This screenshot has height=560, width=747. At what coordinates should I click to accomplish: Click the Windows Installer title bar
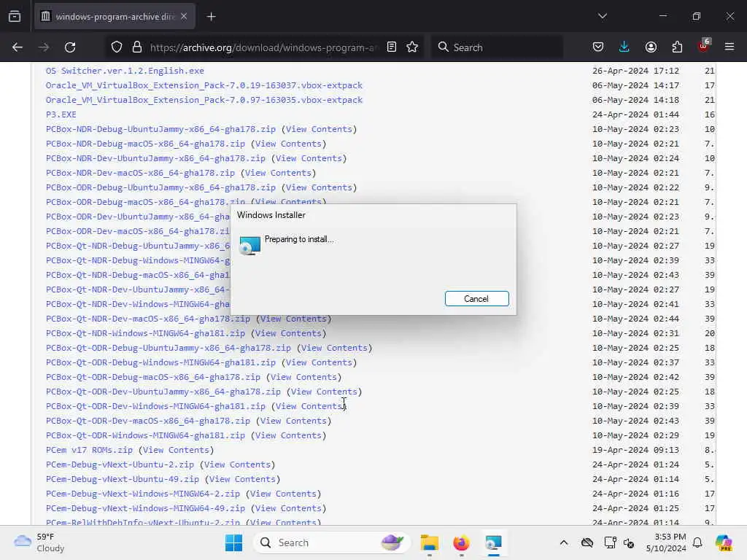(373, 215)
